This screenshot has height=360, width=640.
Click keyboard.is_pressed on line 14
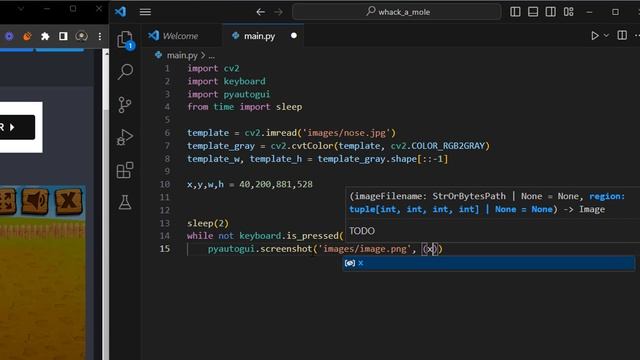pyautogui.click(x=289, y=236)
